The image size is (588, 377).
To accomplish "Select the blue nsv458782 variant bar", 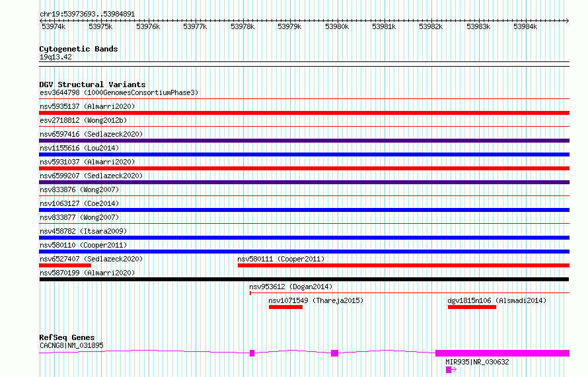I will click(x=304, y=238).
